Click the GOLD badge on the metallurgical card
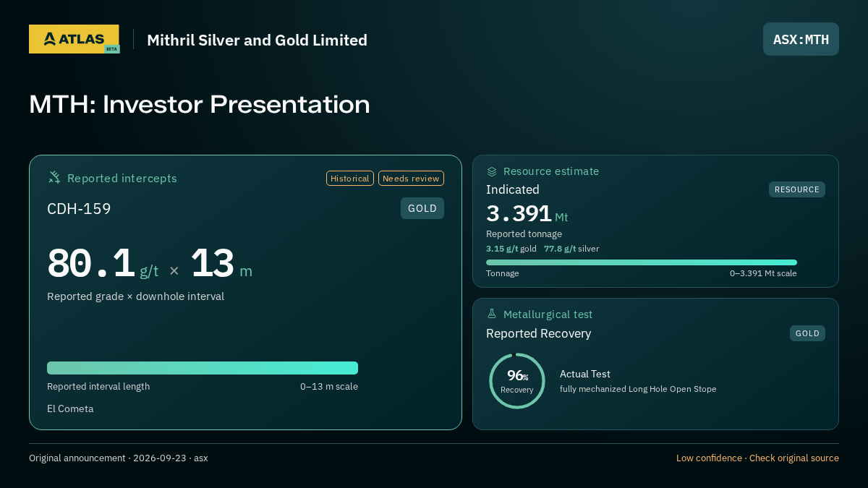This screenshot has width=868, height=488. tap(807, 333)
